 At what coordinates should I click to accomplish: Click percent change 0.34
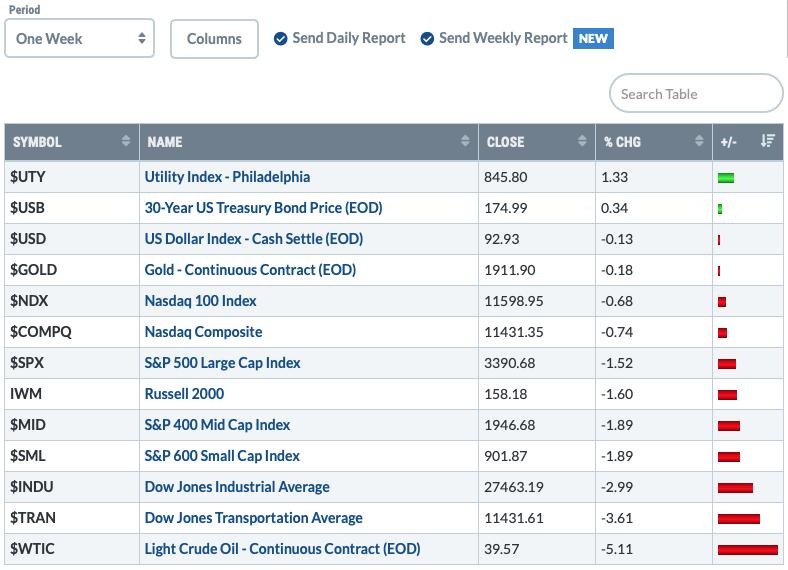(x=614, y=208)
